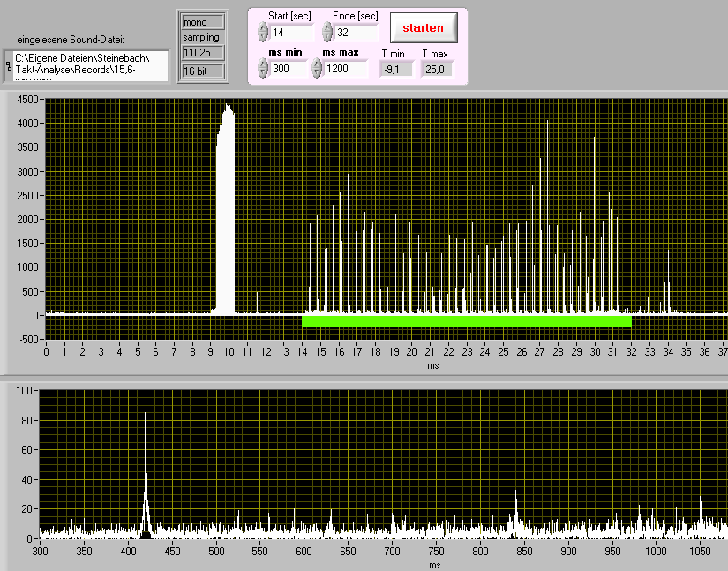Click the 11025 sampling rate indicator
This screenshot has width=728, height=571.
[200, 53]
